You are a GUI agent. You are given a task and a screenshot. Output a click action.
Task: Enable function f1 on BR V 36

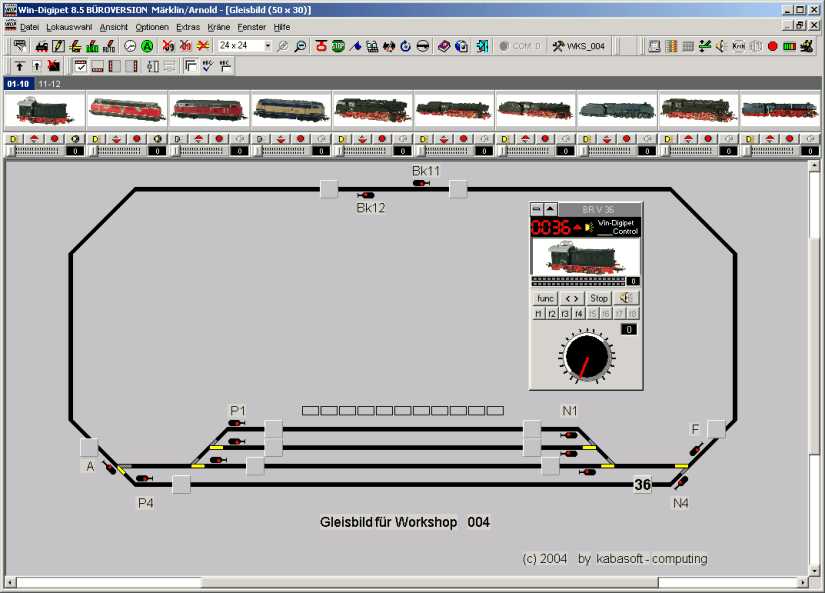pos(538,312)
